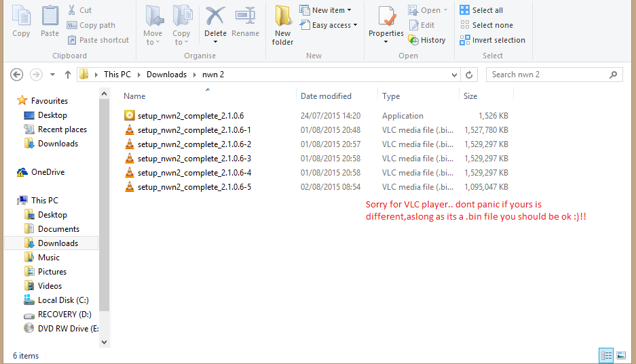
Task: Click Invert selection
Action: pos(492,40)
